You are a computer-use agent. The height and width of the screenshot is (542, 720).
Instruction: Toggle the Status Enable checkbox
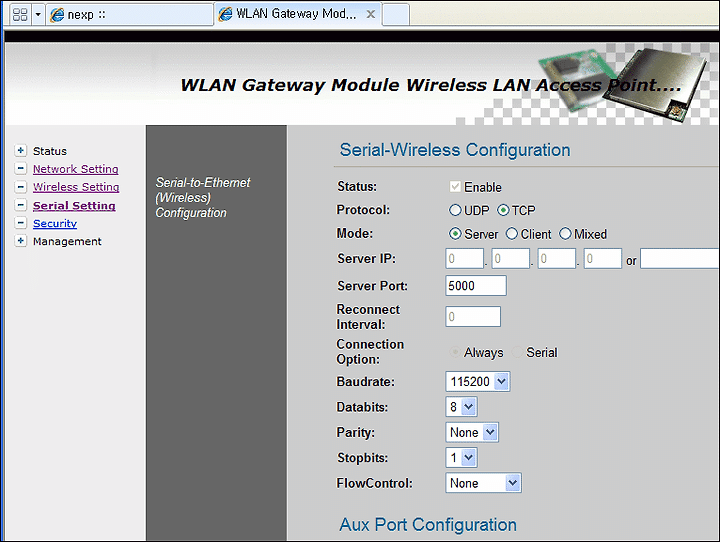pos(455,186)
